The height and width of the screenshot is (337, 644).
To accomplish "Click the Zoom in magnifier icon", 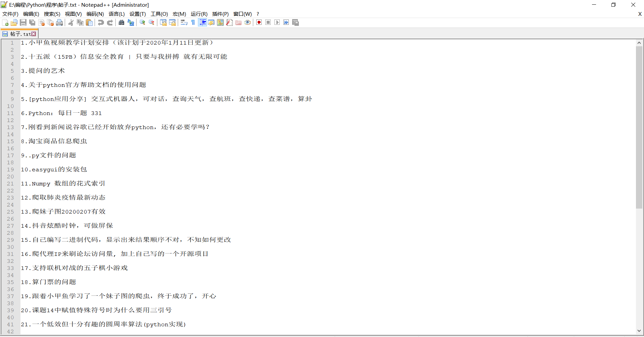I will pyautogui.click(x=143, y=22).
